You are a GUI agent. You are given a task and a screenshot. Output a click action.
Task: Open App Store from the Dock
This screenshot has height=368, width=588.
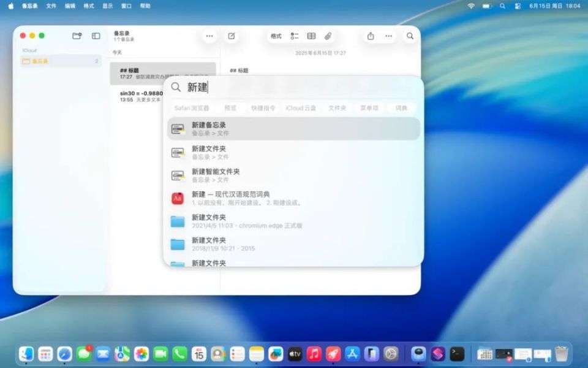pos(353,354)
